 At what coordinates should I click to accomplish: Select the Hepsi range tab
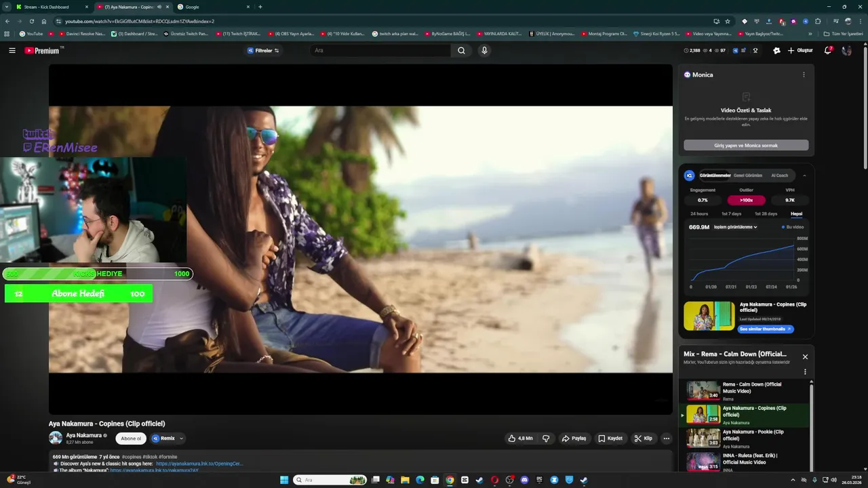[796, 213]
